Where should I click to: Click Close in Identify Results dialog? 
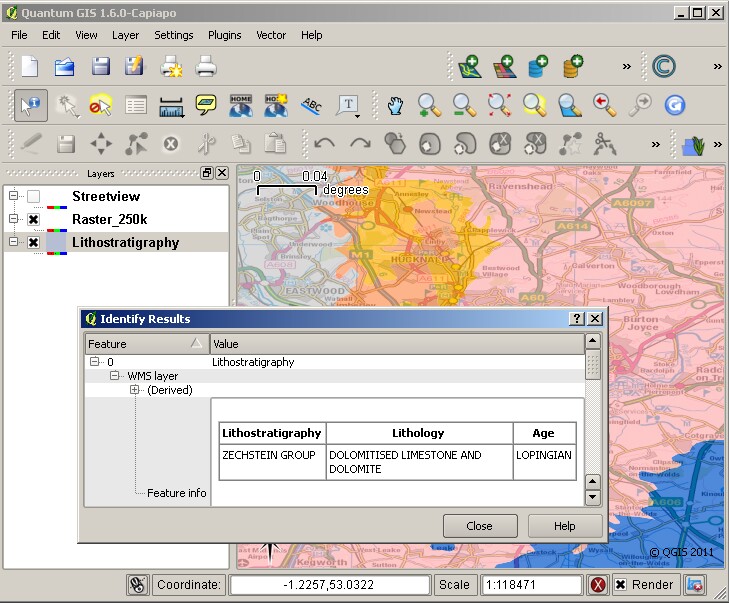click(x=480, y=526)
